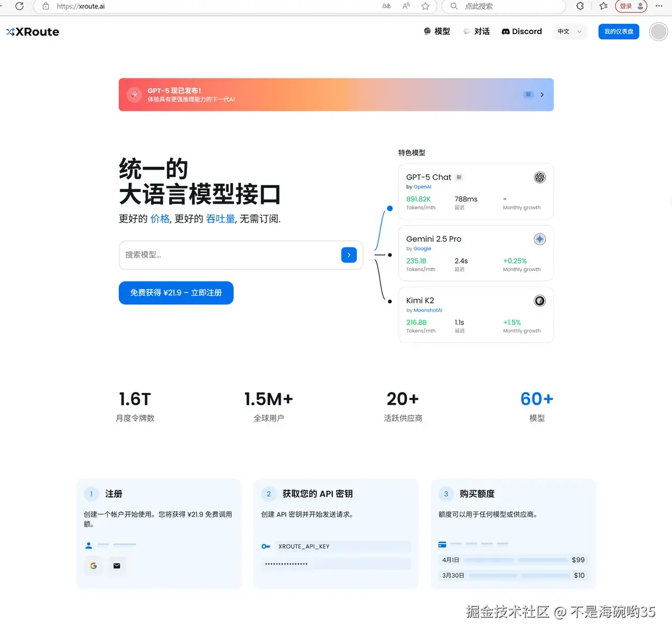Click the 1.6T 月度令牌数 statistic
This screenshot has height=636, width=672.
click(135, 406)
